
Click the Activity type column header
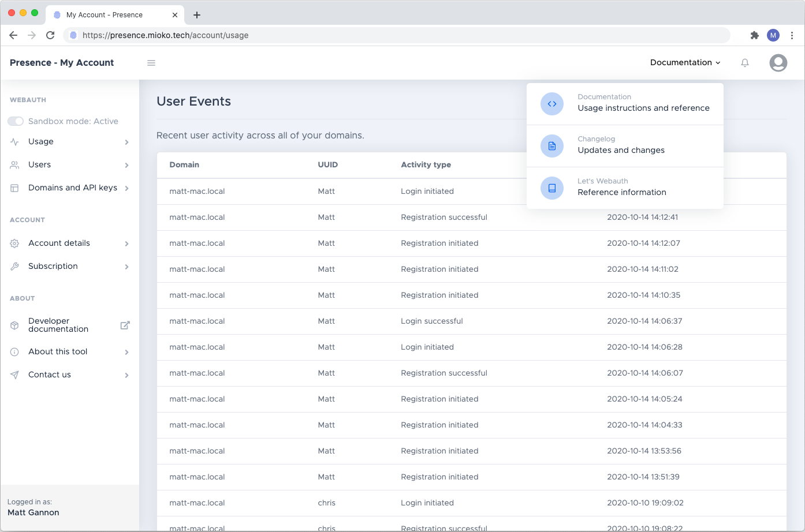tap(426, 165)
